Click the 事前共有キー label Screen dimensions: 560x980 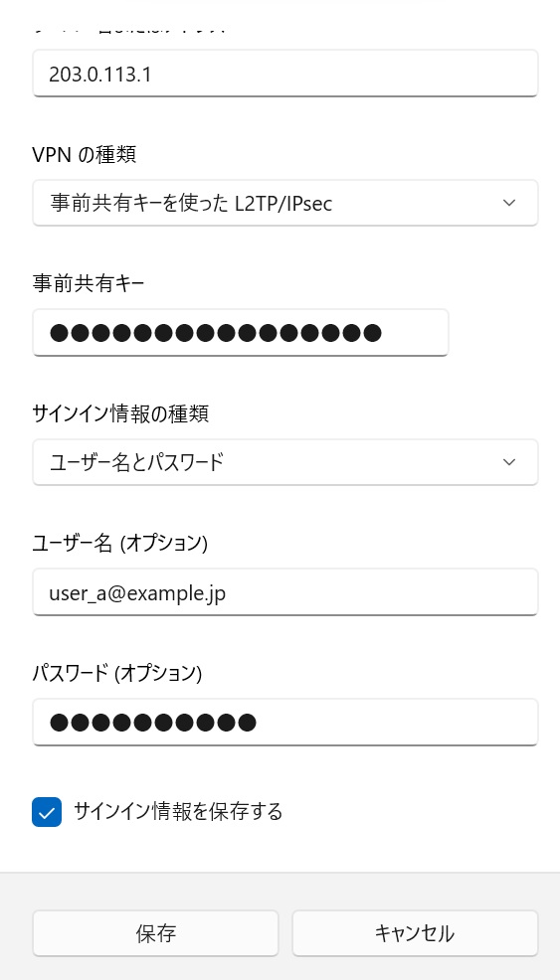[89, 284]
